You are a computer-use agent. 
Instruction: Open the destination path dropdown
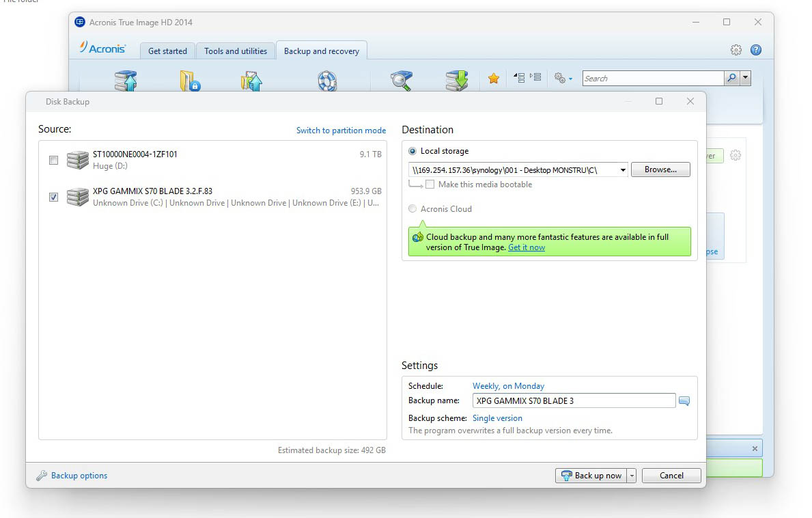[622, 170]
